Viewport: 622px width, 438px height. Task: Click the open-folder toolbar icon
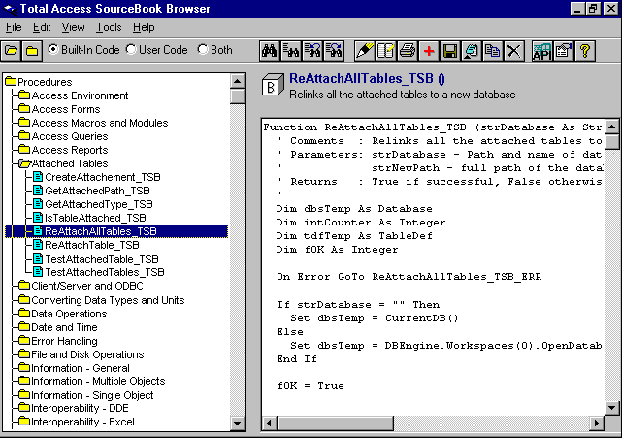click(11, 51)
